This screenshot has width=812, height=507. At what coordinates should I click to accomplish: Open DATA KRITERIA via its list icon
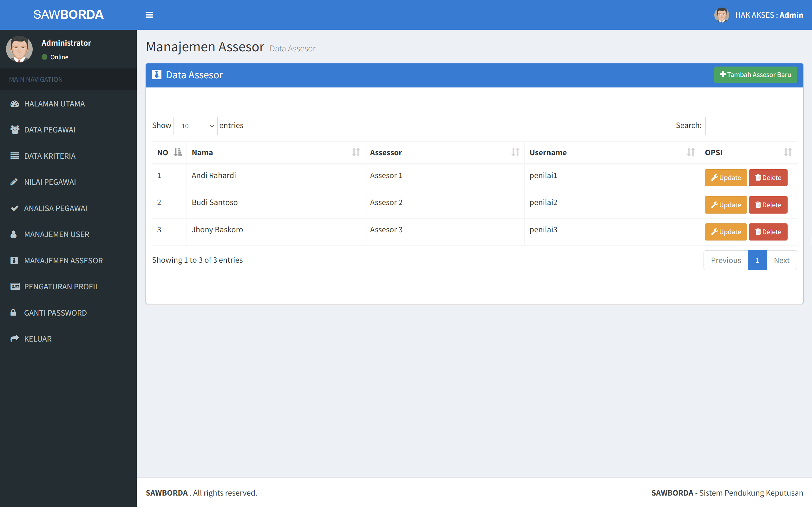tap(15, 156)
